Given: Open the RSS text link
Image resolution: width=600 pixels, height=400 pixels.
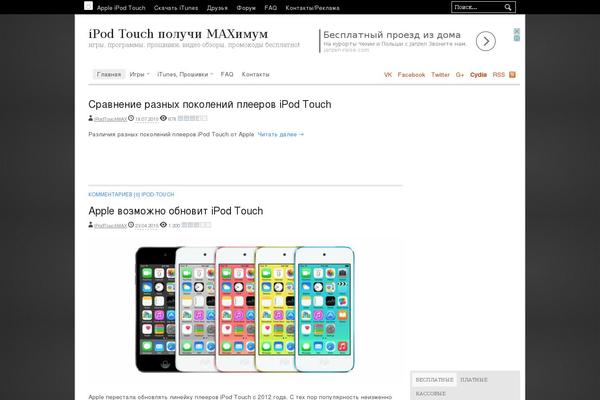Looking at the screenshot, I should 499,75.
